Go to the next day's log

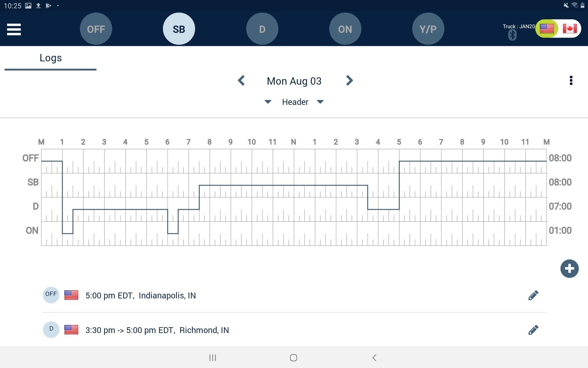tap(349, 81)
